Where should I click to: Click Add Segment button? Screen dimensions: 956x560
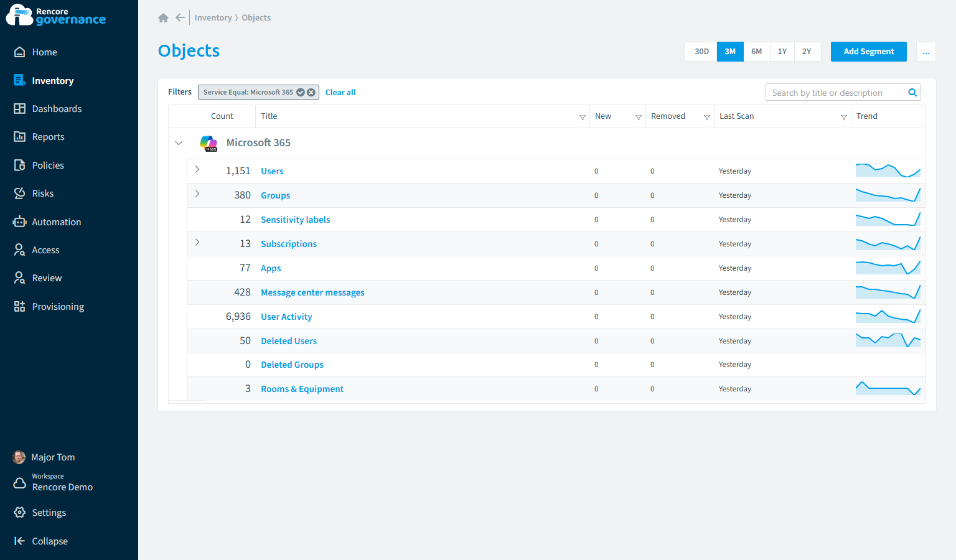point(869,52)
